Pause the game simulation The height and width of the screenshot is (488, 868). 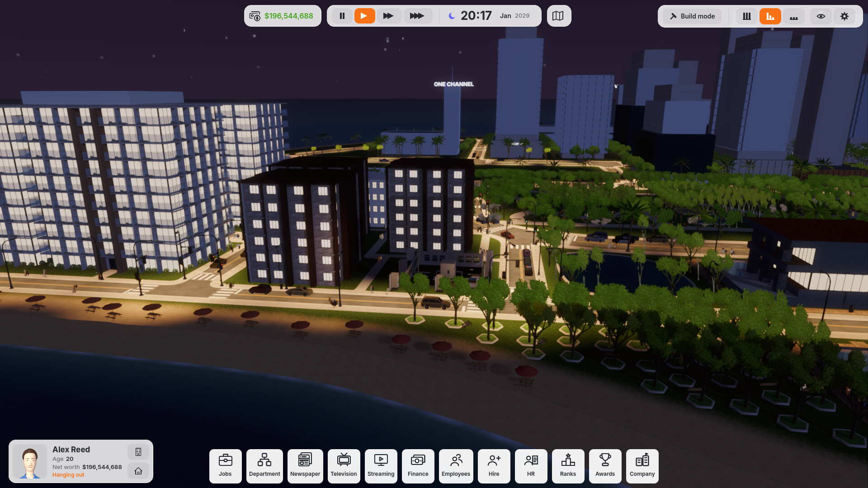click(x=342, y=16)
